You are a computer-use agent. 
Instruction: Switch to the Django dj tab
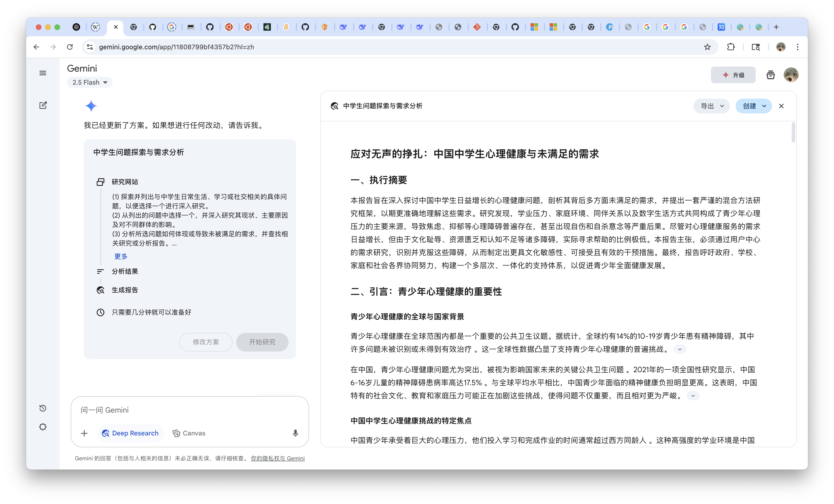pyautogui.click(x=267, y=27)
